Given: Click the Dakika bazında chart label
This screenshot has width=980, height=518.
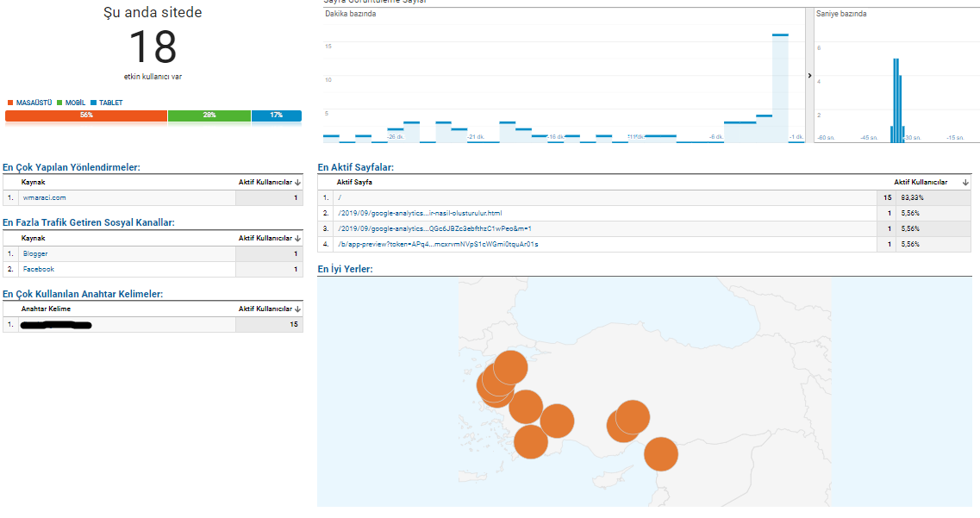Looking at the screenshot, I should 351,14.
